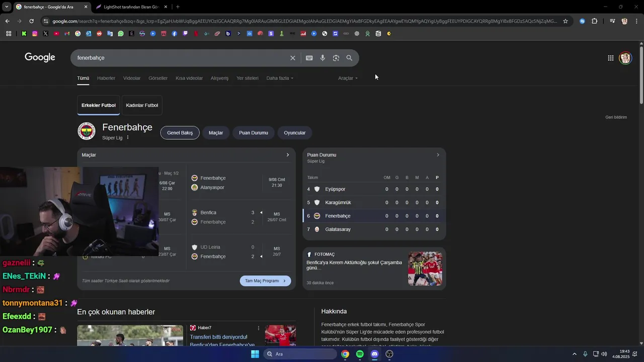Open the Gmail bookmark icon
644x362 pixels.
coord(67,34)
